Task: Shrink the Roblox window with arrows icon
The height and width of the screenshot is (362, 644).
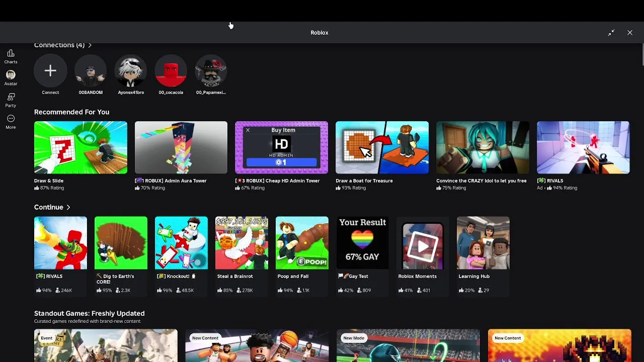Action: [611, 33]
